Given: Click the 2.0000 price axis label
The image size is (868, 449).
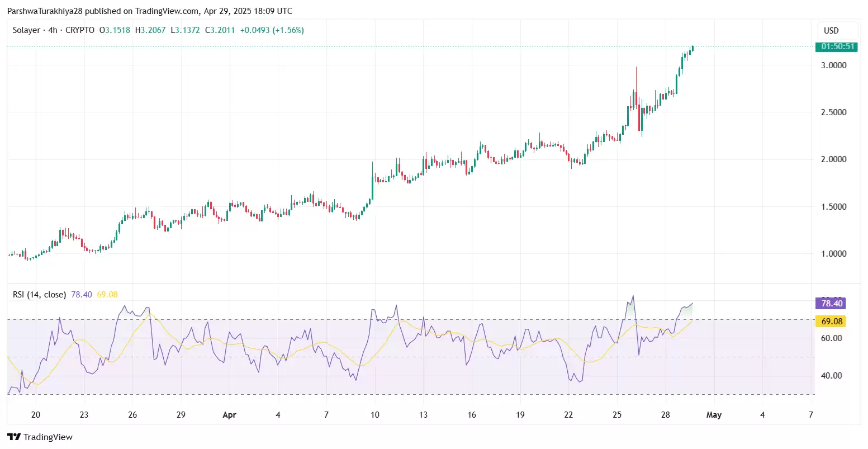Looking at the screenshot, I should [833, 159].
